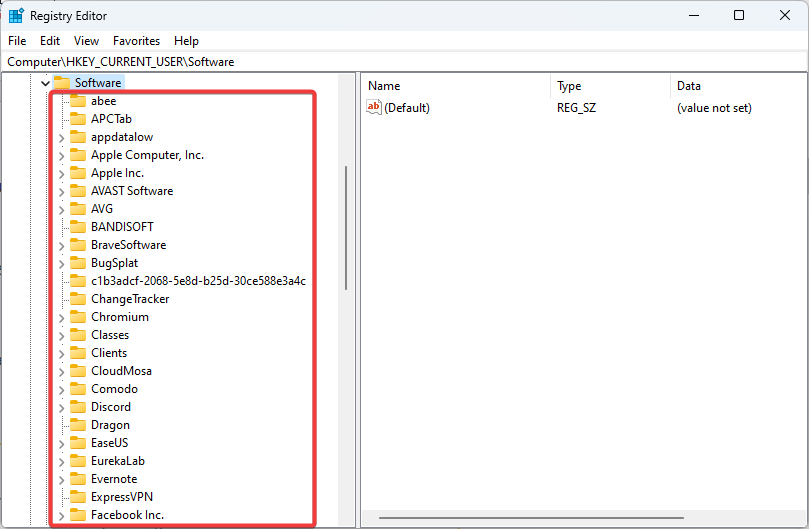Click the APCTab key folder icon
The height and width of the screenshot is (529, 809).
[x=78, y=119]
